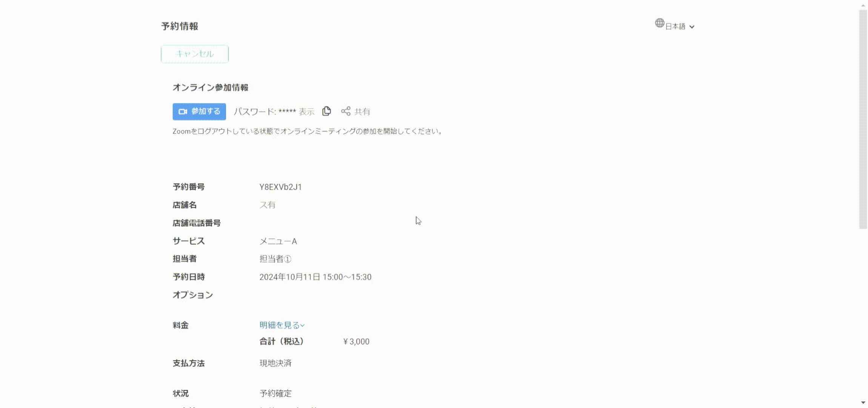
Task: Expand the 明細を見る fee details
Action: pyautogui.click(x=282, y=325)
